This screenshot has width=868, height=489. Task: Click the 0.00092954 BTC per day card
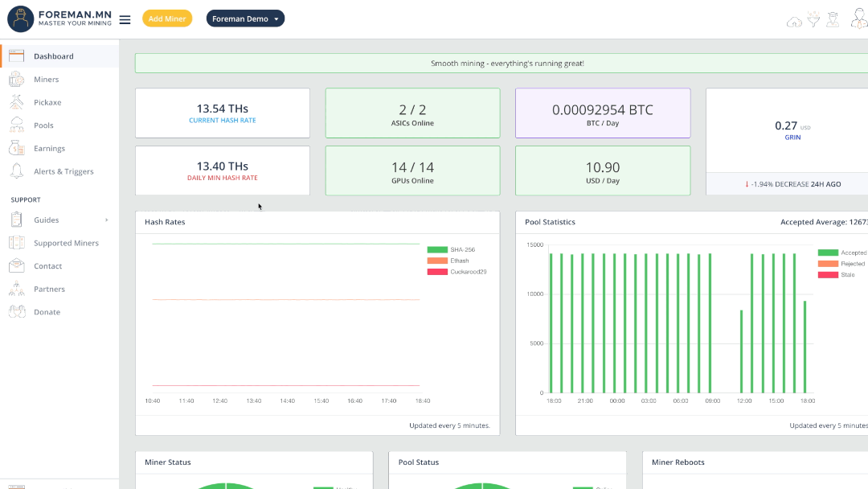(603, 113)
